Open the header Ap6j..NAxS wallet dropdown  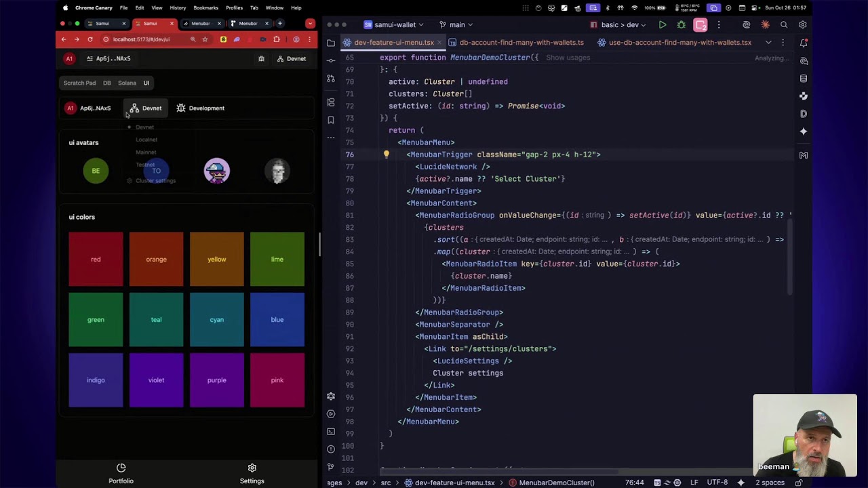pos(108,59)
